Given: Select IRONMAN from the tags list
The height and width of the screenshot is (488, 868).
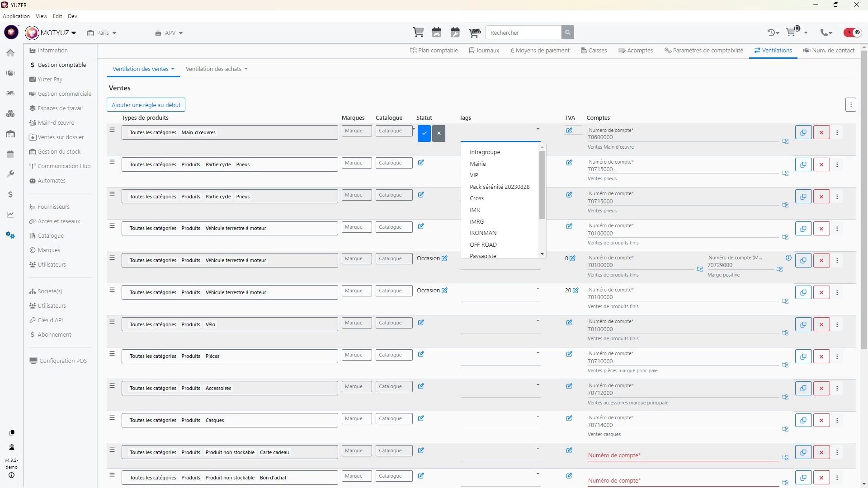Looking at the screenshot, I should coord(483,233).
